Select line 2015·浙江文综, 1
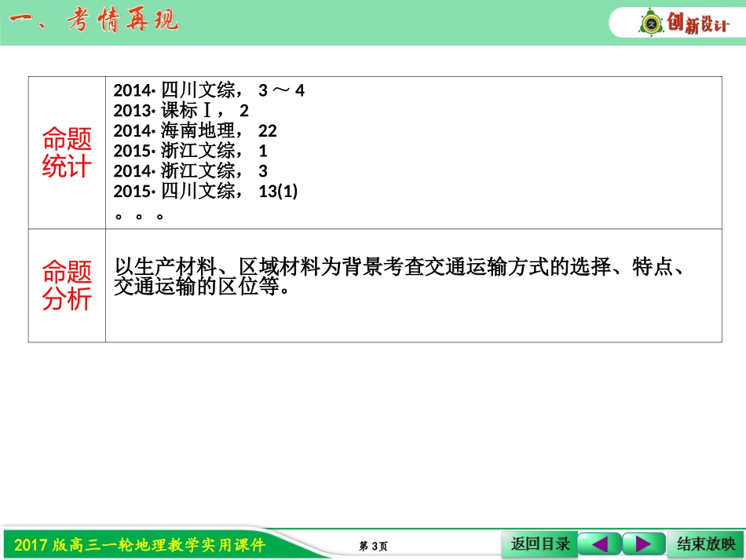This screenshot has height=560, width=746. click(x=190, y=151)
